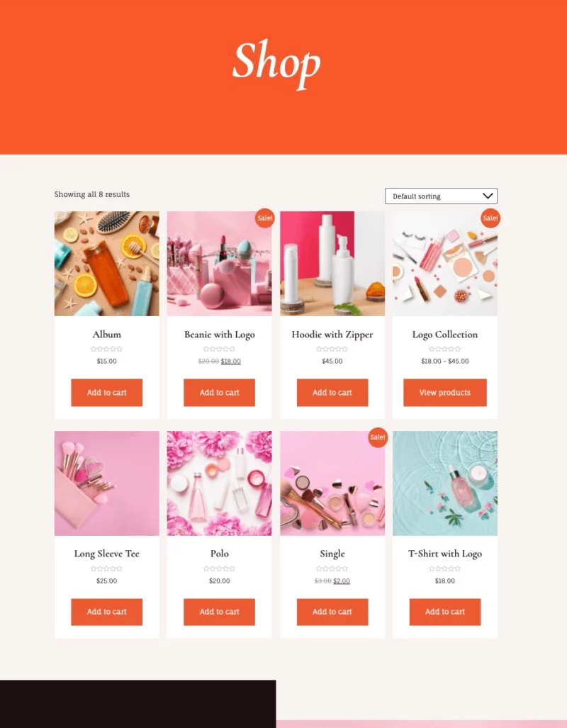Click the star rating under Hoodie with Zipper
The width and height of the screenshot is (567, 728).
332,349
